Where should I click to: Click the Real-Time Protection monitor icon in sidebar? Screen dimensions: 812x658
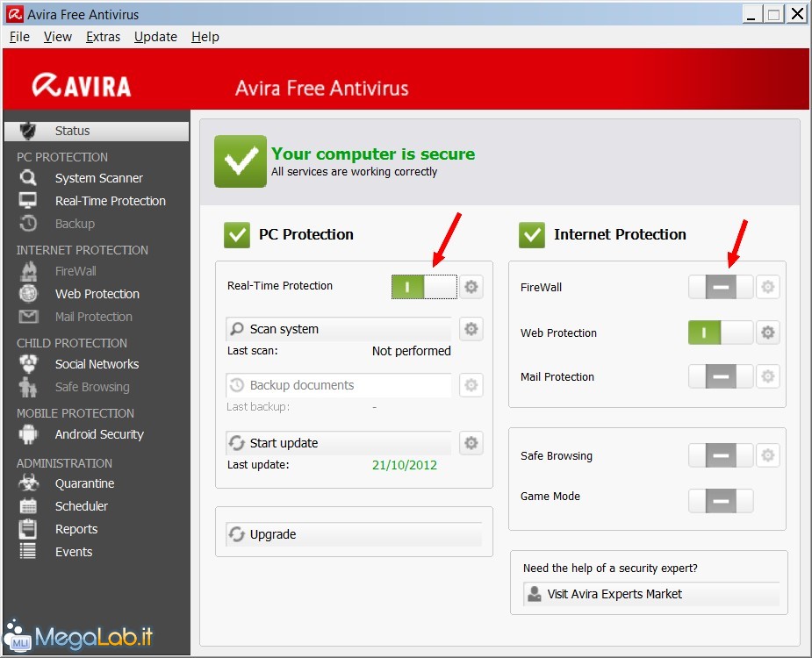tap(28, 200)
